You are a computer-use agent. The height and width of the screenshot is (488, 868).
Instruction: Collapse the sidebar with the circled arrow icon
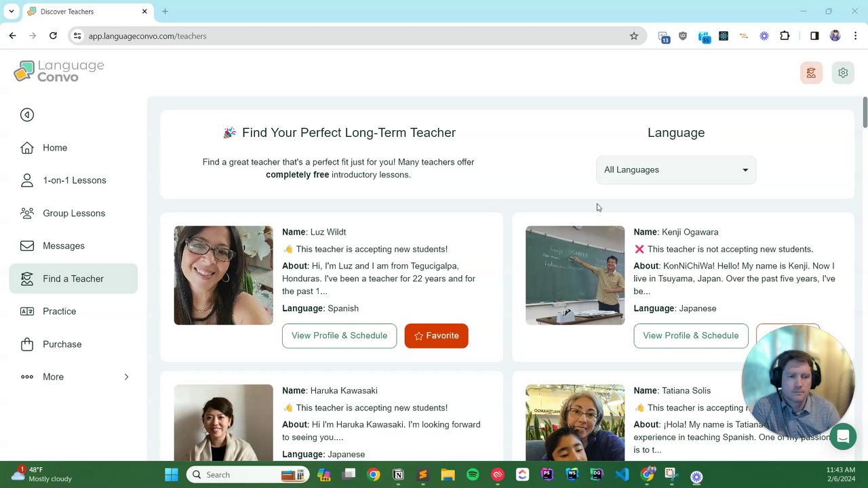(x=27, y=115)
